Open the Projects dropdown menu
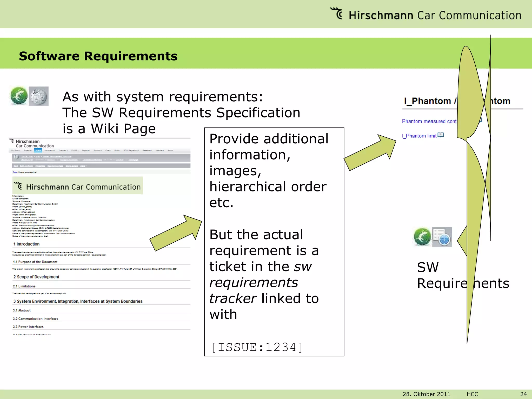This screenshot has height=399, width=532. pyautogui.click(x=28, y=150)
